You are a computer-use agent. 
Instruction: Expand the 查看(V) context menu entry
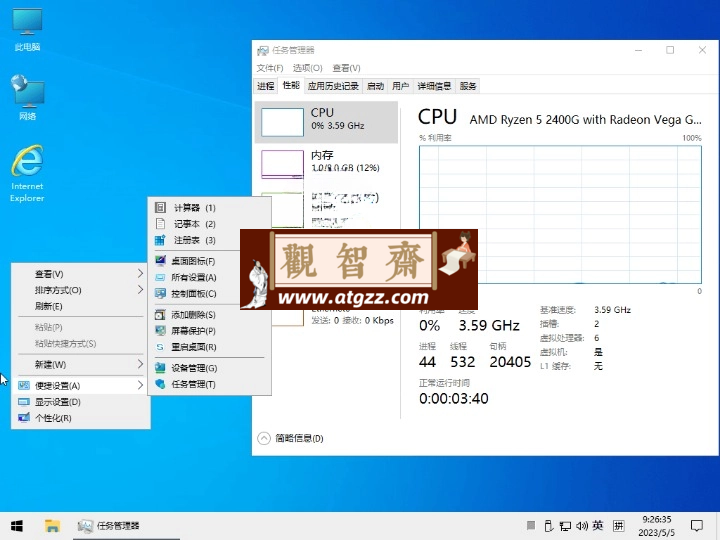point(81,274)
